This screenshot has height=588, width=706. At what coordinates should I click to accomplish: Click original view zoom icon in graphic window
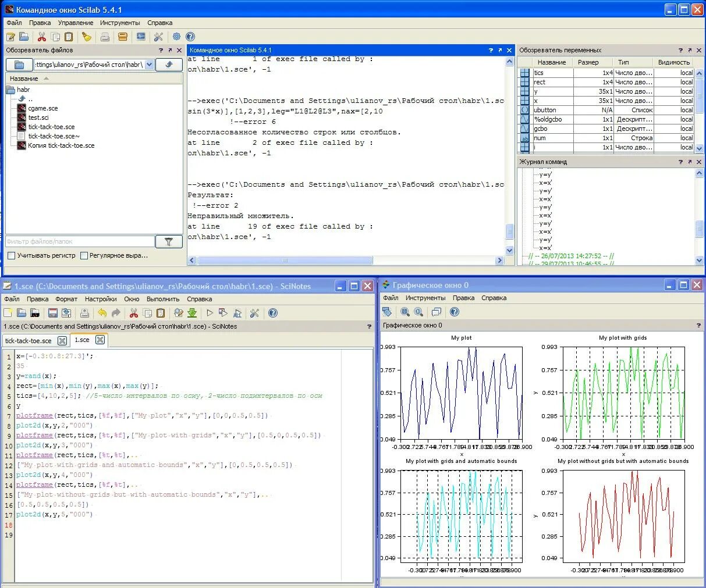pos(418,312)
